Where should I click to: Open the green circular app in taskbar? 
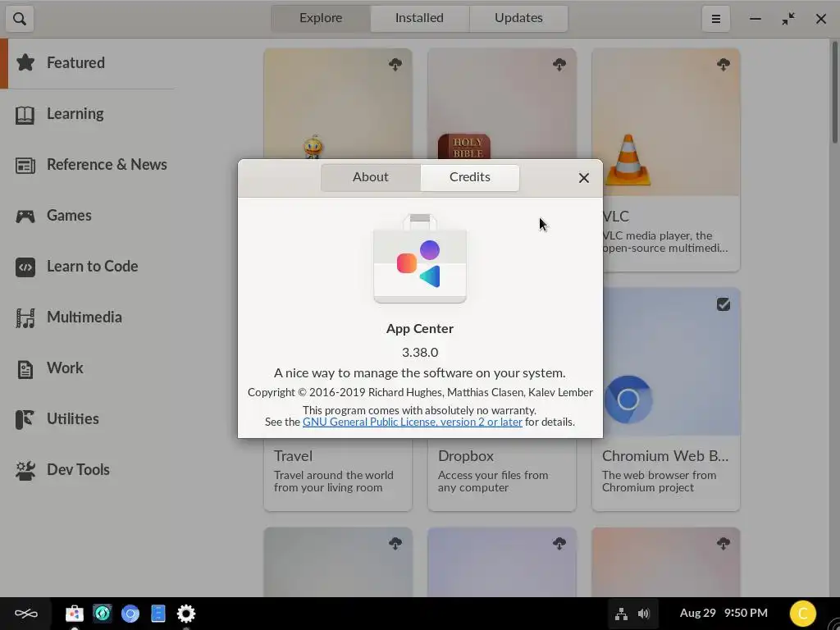(x=103, y=614)
